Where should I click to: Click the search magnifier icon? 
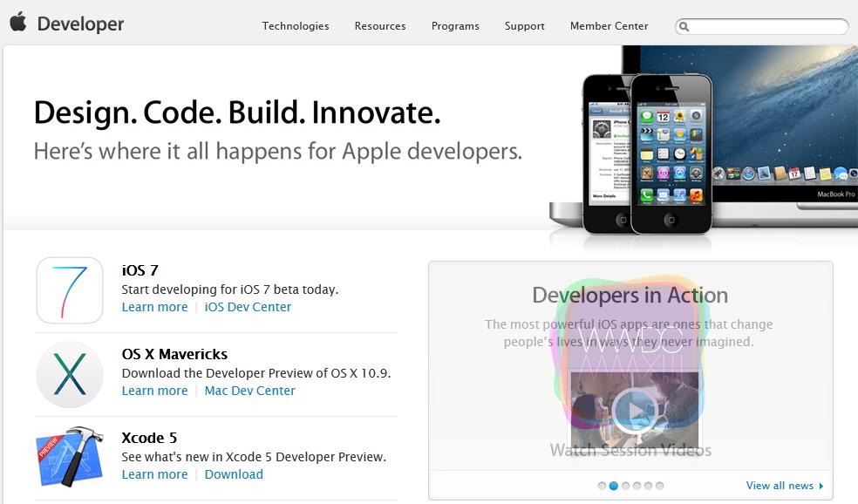point(684,26)
